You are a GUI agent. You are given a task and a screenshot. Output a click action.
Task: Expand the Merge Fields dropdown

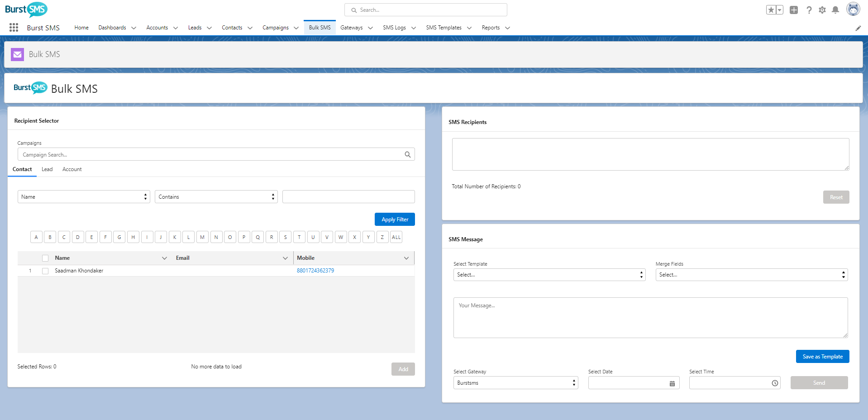pos(751,275)
